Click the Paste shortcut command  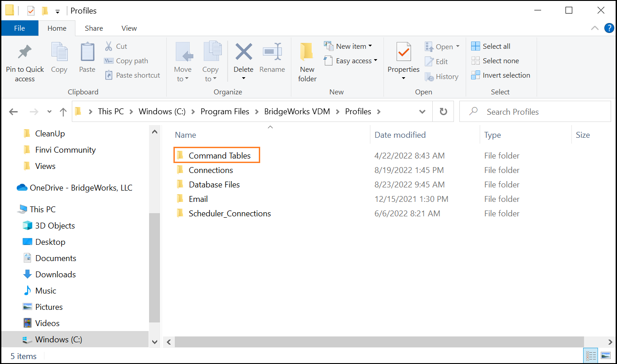(132, 75)
